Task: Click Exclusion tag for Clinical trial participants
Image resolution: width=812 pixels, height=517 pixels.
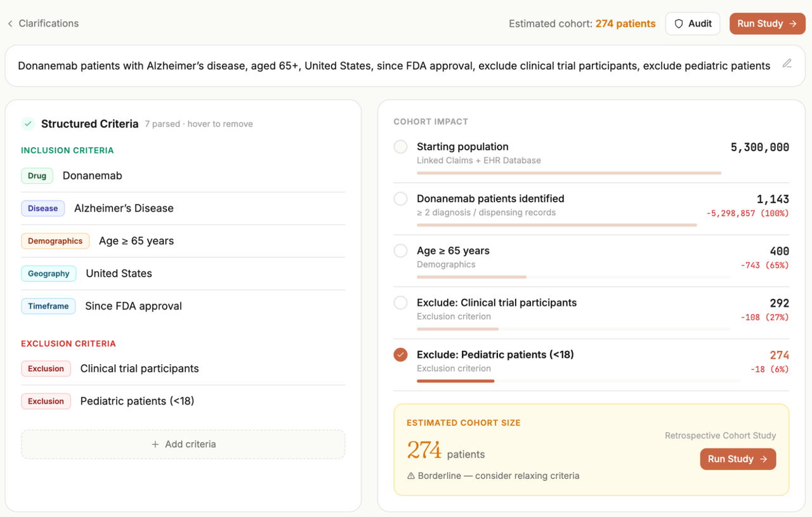Action: pyautogui.click(x=46, y=369)
